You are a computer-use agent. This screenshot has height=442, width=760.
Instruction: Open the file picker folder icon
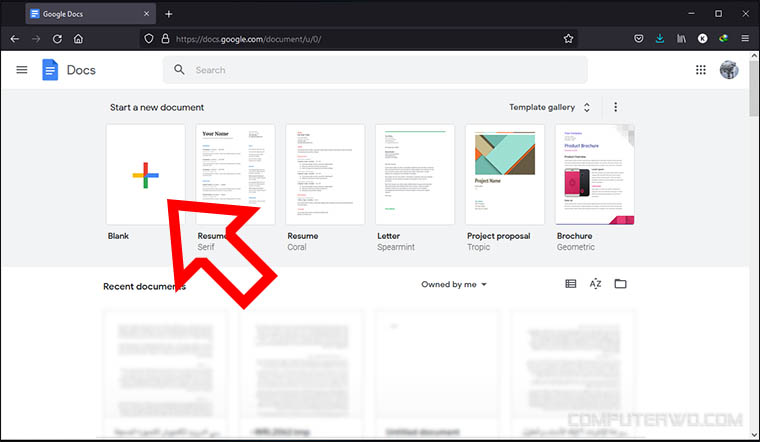point(620,284)
